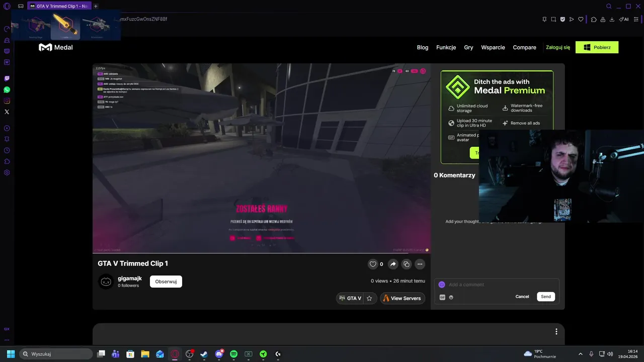Image resolution: width=644 pixels, height=362 pixels.
Task: Click the green Pobierz button
Action: [x=597, y=47]
